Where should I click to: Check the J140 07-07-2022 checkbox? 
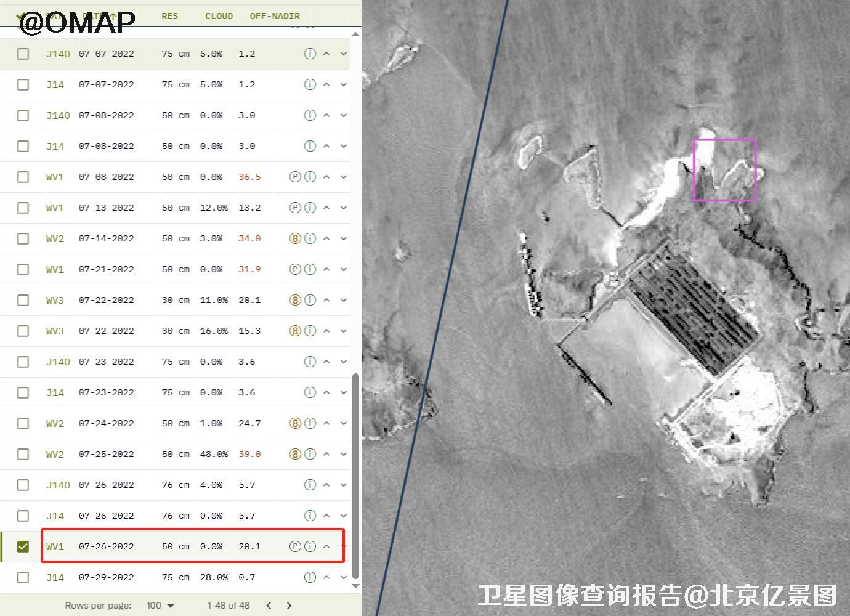click(23, 54)
